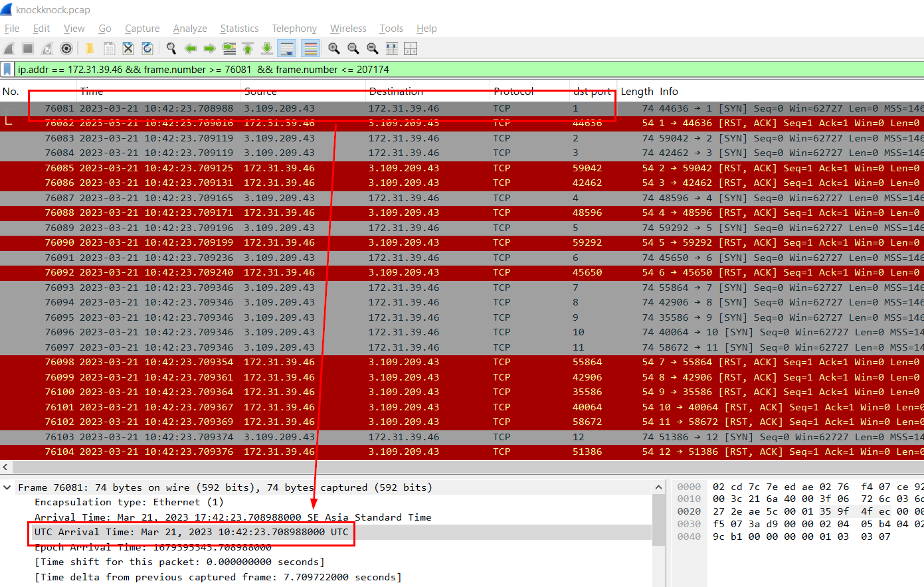Image resolution: width=924 pixels, height=587 pixels.
Task: Collapse the Frame 76081 tree node
Action: coord(7,487)
